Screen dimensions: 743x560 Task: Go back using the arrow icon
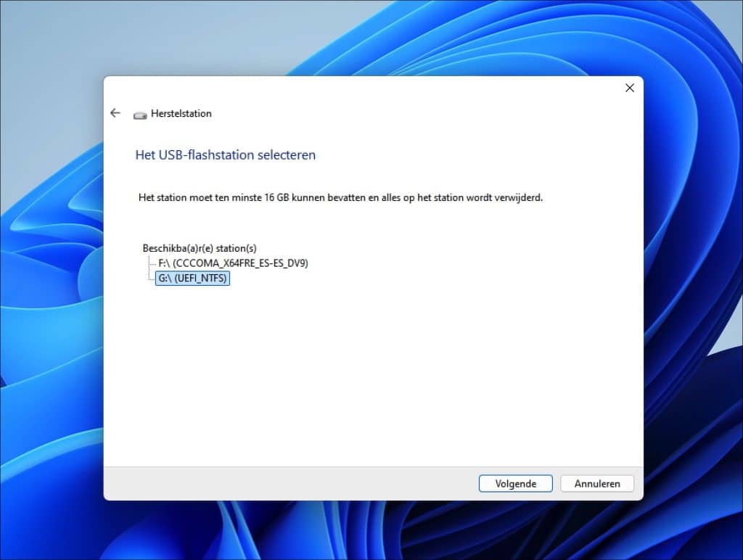click(x=115, y=112)
